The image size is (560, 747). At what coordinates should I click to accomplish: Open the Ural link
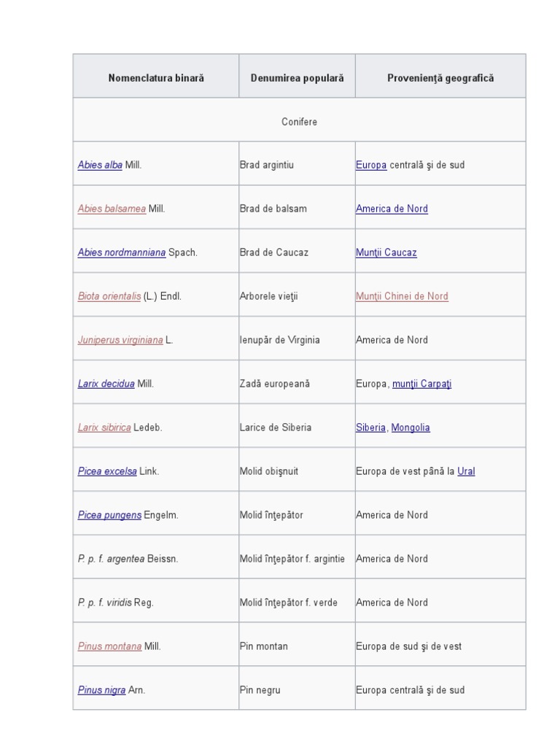[x=466, y=471]
